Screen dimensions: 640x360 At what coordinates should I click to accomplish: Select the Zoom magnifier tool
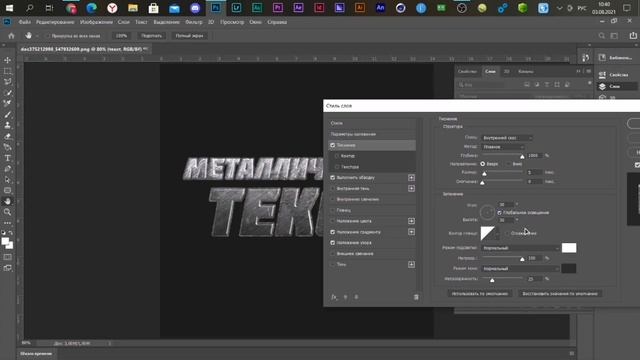(x=7, y=212)
